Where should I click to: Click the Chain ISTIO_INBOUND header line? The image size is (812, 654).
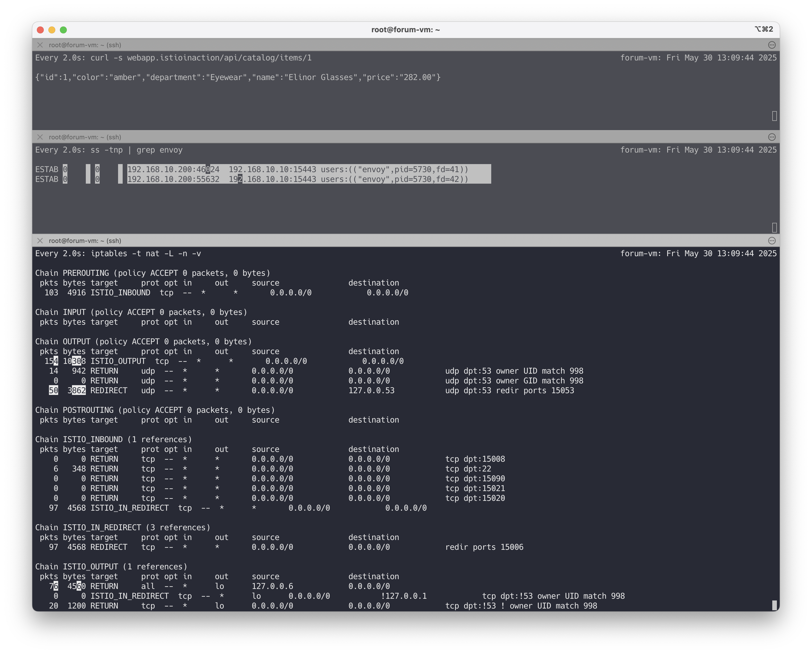[x=113, y=440]
